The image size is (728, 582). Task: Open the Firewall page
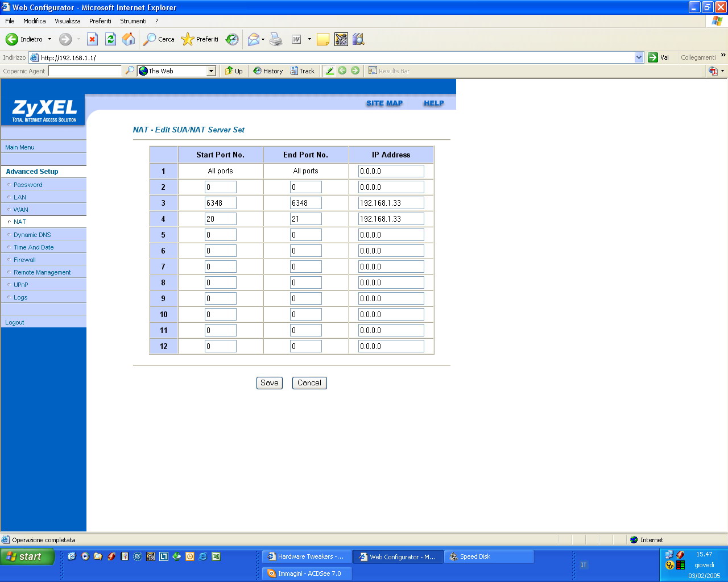coord(24,260)
